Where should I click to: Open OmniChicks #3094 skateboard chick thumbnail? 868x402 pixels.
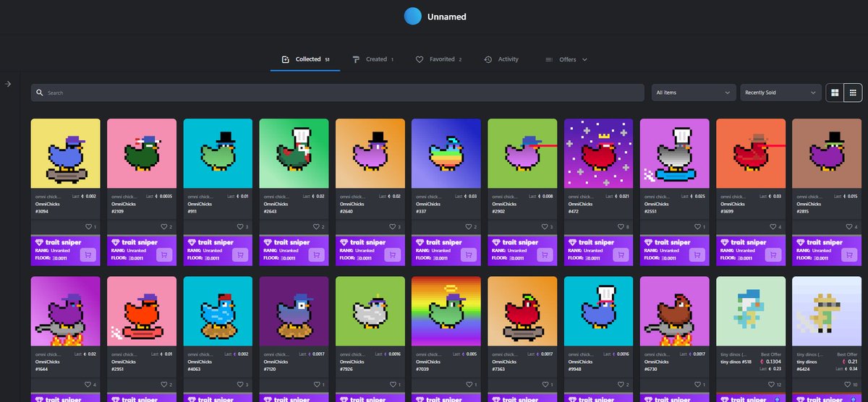click(x=65, y=153)
